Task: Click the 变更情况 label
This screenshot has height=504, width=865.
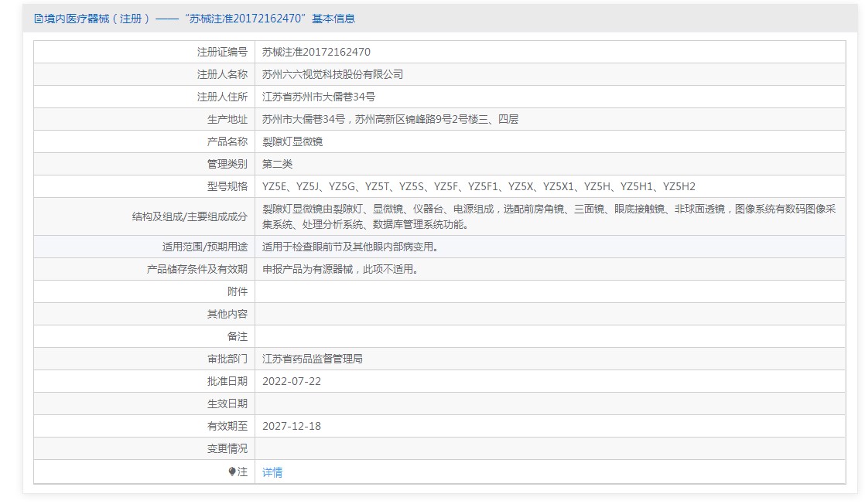Action: pos(227,449)
